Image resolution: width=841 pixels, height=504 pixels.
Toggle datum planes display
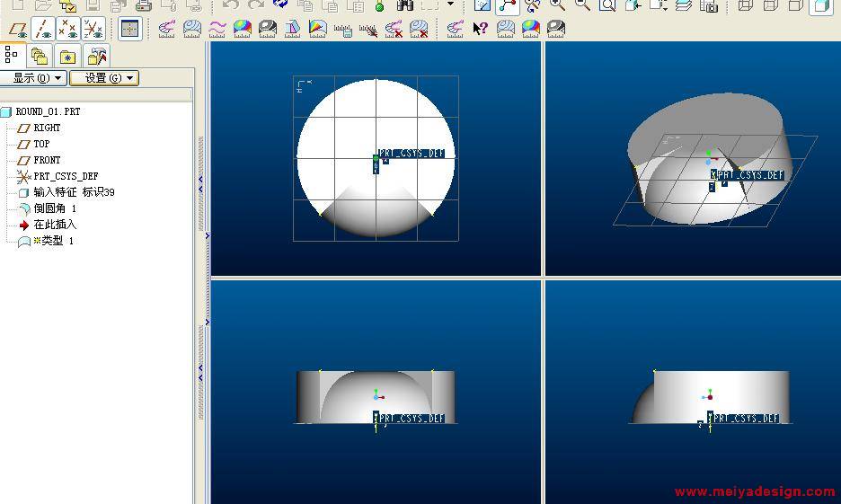click(17, 29)
